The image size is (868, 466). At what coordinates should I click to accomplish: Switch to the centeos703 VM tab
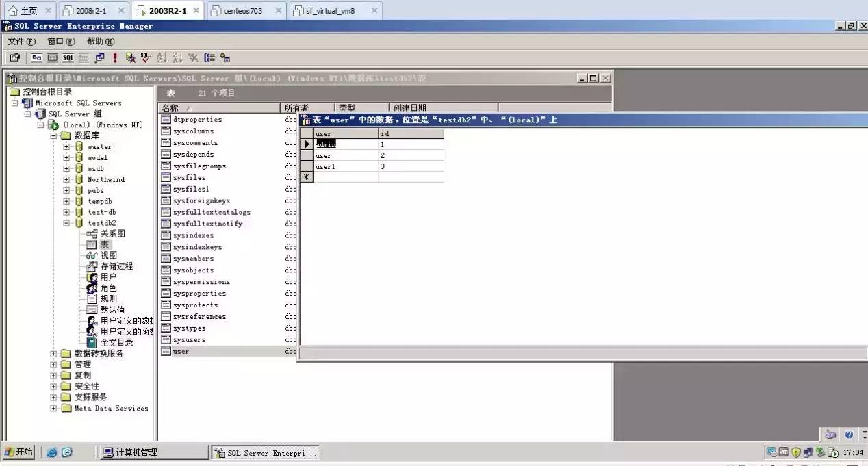247,11
